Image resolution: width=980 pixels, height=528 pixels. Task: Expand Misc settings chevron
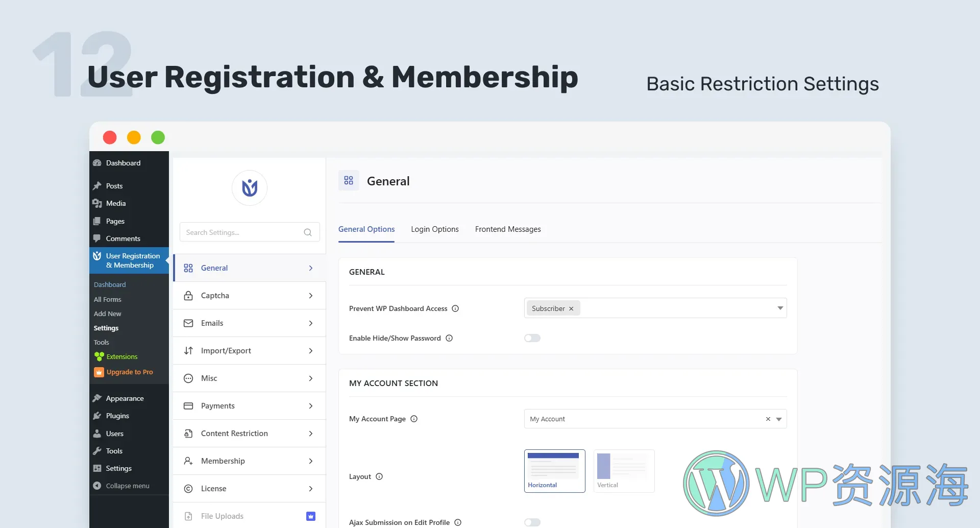pyautogui.click(x=311, y=378)
